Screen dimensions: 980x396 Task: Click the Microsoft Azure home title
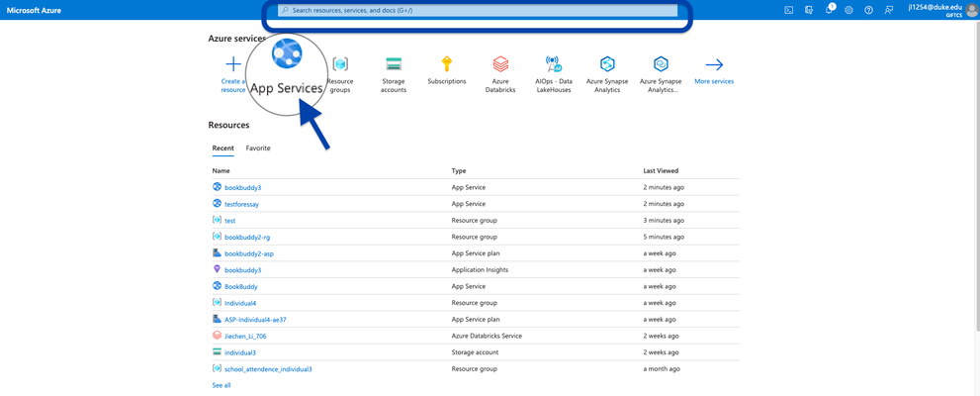(34, 11)
